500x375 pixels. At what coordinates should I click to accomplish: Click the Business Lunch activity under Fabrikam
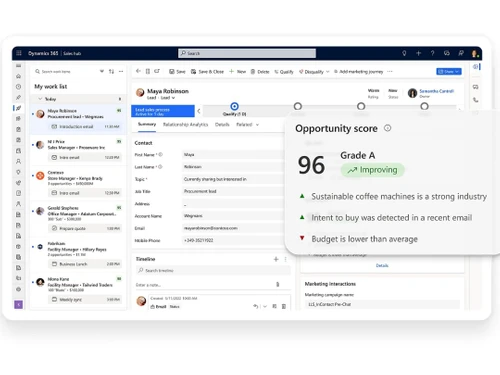click(x=85, y=264)
